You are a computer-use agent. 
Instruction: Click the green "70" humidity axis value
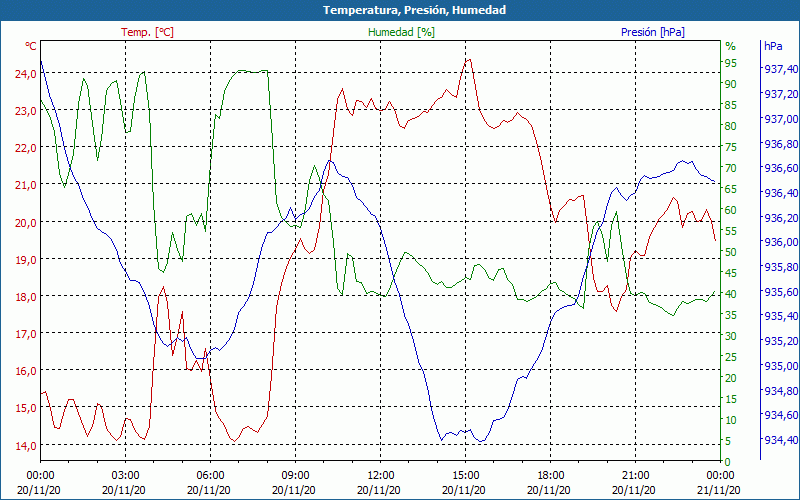[x=731, y=168]
